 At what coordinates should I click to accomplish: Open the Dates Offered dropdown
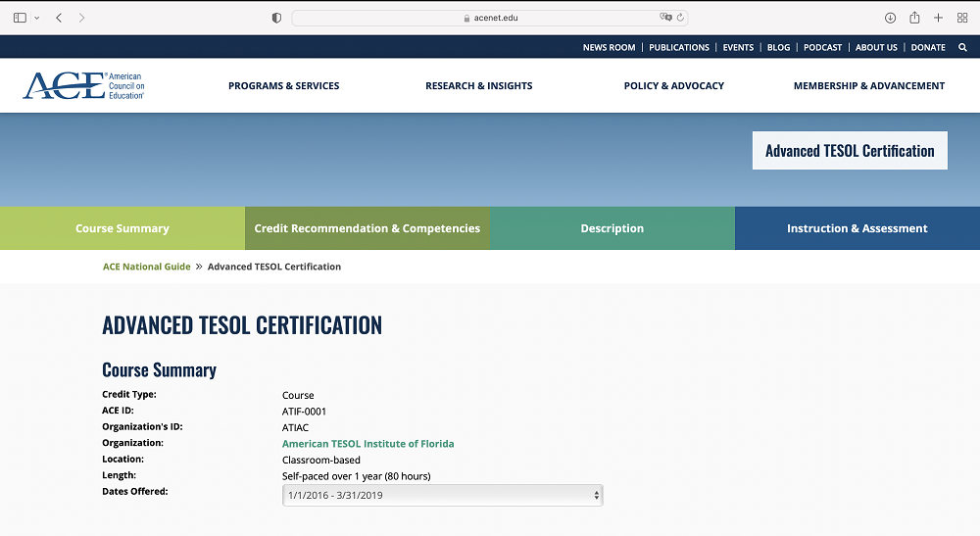click(442, 496)
